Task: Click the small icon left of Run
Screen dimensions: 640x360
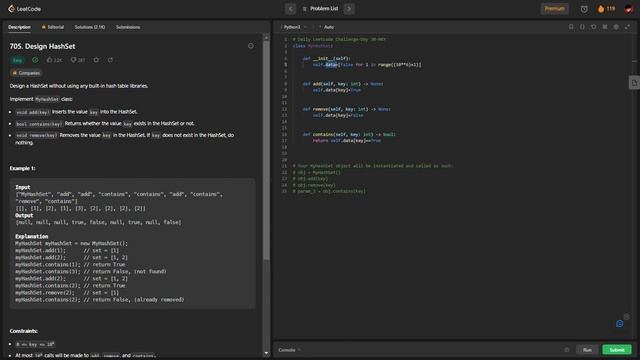Action: pyautogui.click(x=567, y=350)
